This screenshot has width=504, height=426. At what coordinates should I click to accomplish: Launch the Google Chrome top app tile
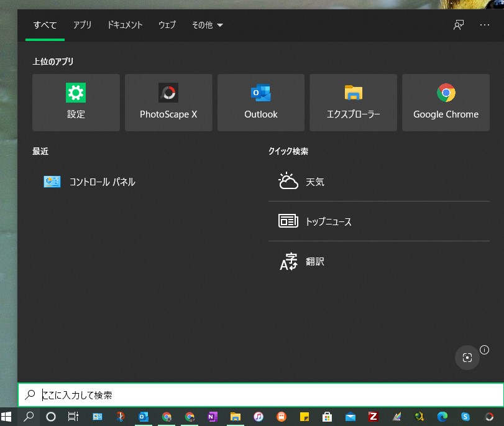446,103
